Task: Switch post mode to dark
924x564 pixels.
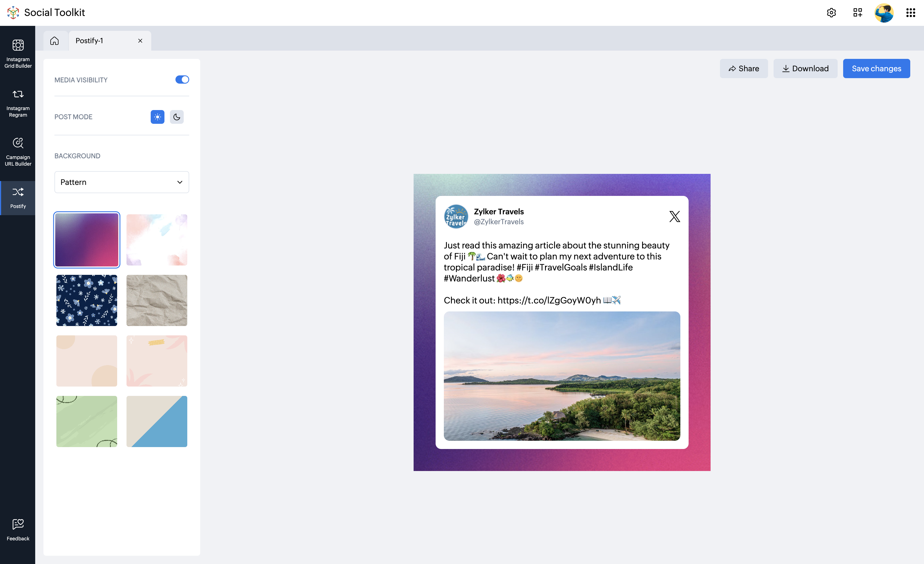Action: (x=177, y=117)
